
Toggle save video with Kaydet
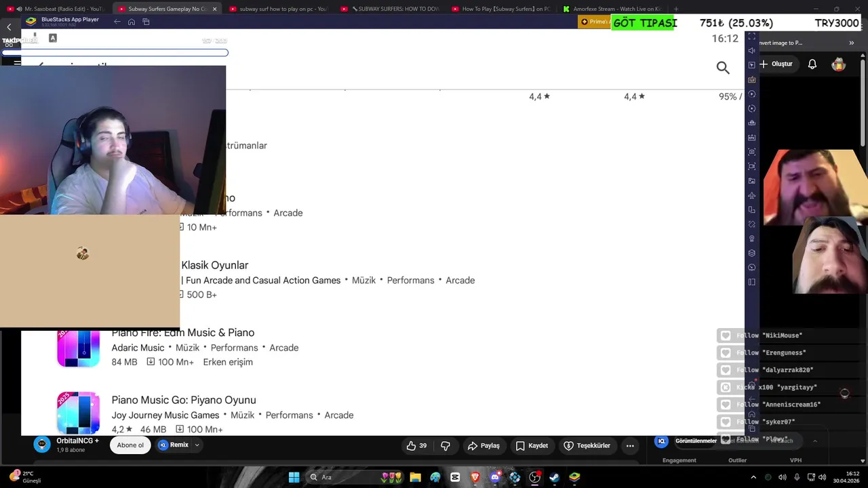coord(532,445)
